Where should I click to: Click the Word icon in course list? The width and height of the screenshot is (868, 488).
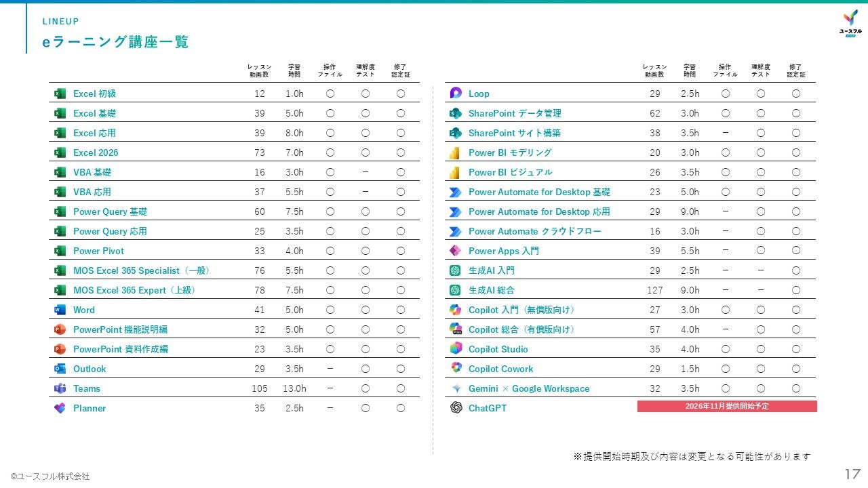click(x=60, y=310)
